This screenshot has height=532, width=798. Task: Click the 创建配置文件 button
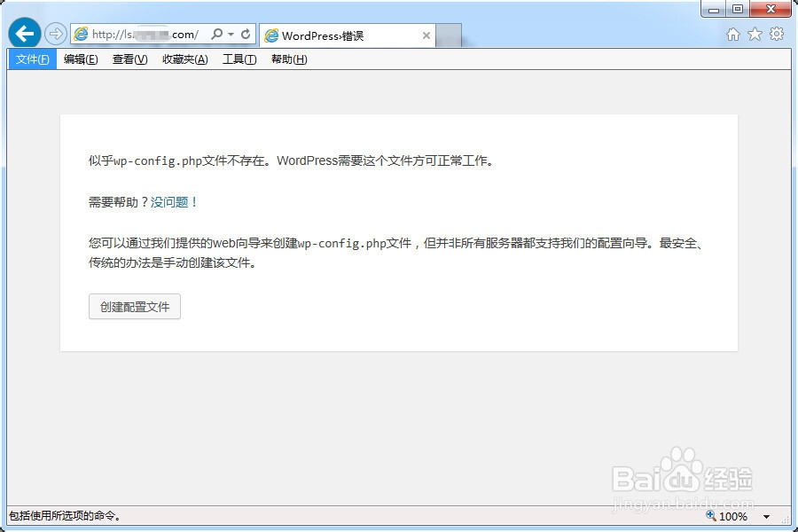tap(135, 307)
